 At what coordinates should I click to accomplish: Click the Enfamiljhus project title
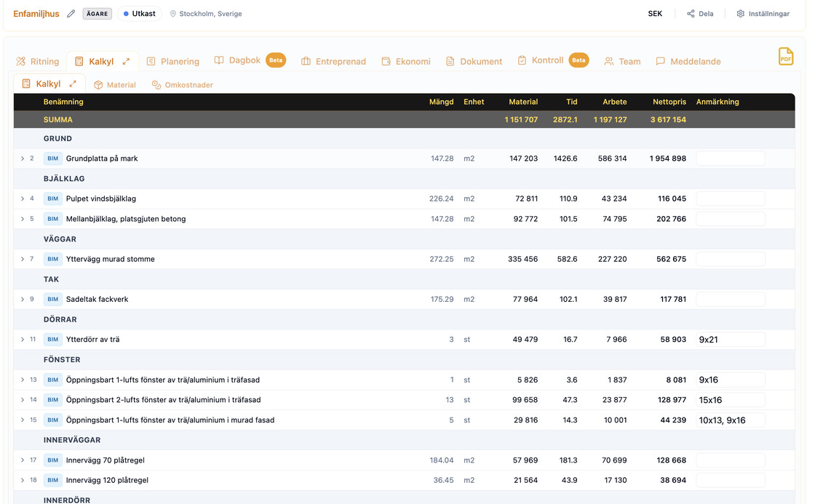click(36, 14)
